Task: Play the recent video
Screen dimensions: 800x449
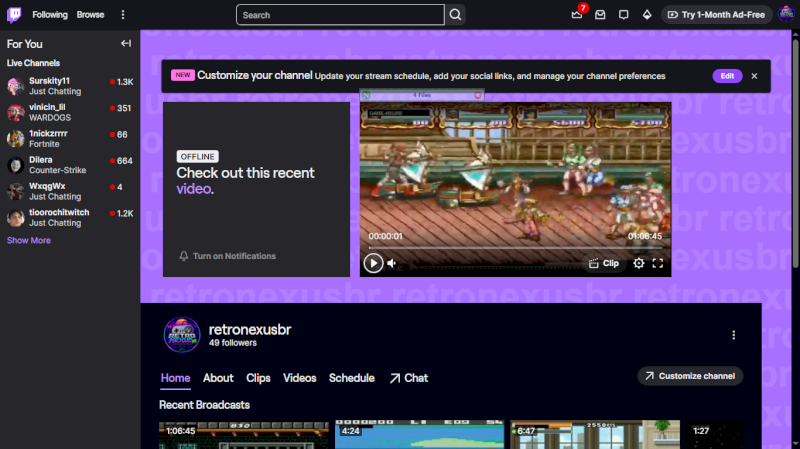Action: (373, 263)
